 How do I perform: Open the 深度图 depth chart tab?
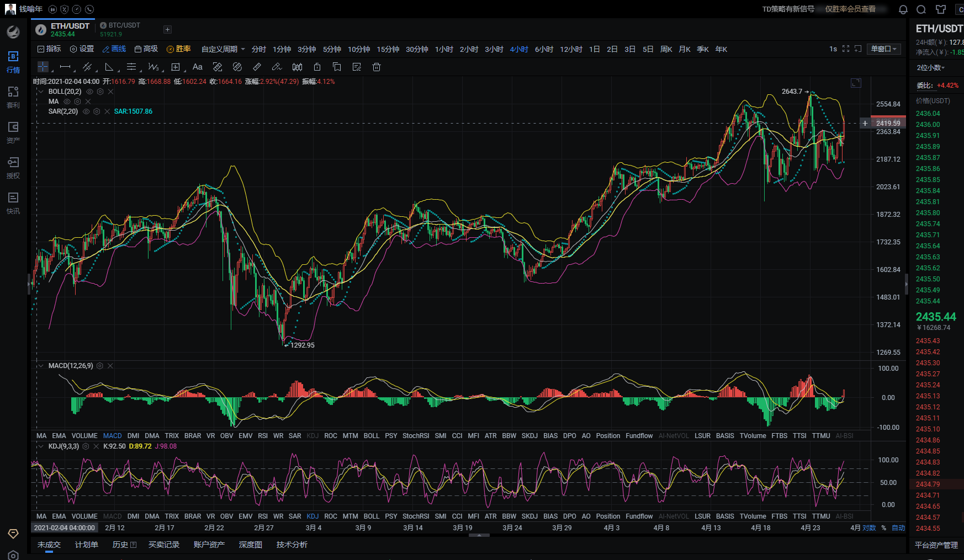pyautogui.click(x=250, y=545)
